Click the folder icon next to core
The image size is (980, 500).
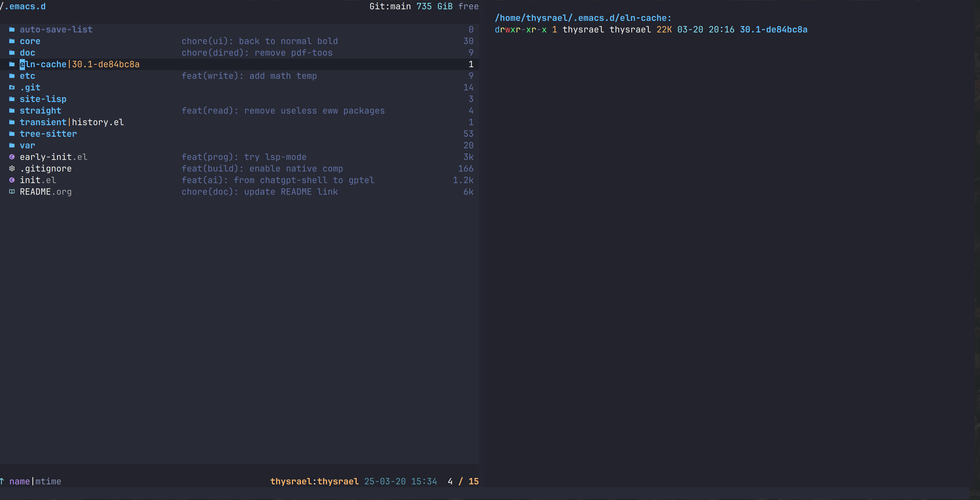(x=12, y=41)
